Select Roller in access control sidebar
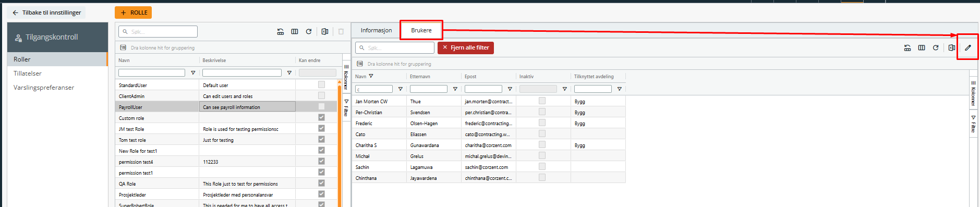Viewport: 980px width, 207px height. point(57,59)
